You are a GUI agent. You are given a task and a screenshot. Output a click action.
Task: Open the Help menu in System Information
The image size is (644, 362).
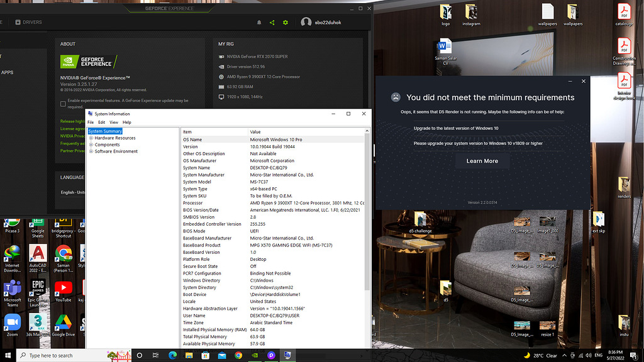[127, 123]
